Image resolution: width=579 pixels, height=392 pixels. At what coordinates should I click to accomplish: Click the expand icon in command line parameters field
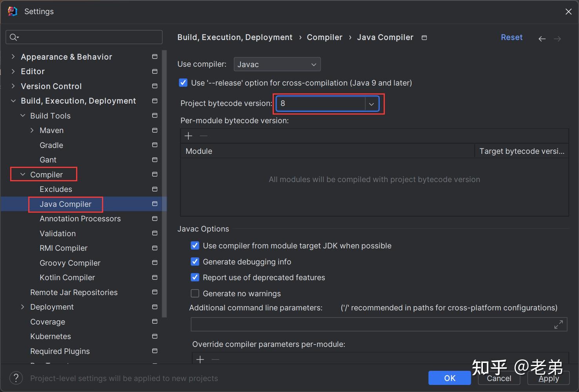tap(558, 325)
